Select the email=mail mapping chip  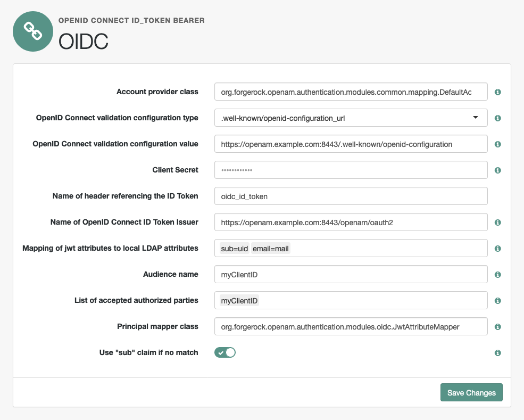[x=271, y=248]
